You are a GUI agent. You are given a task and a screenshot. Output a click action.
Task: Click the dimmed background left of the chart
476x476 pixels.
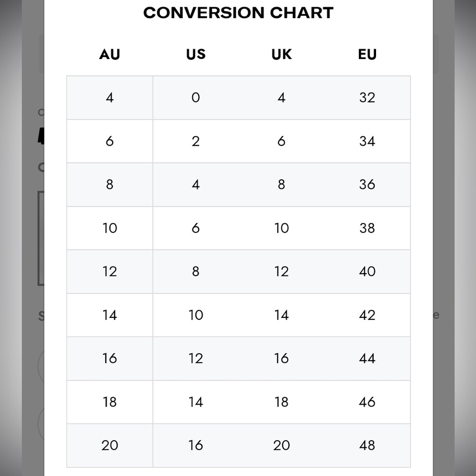pyautogui.click(x=22, y=238)
